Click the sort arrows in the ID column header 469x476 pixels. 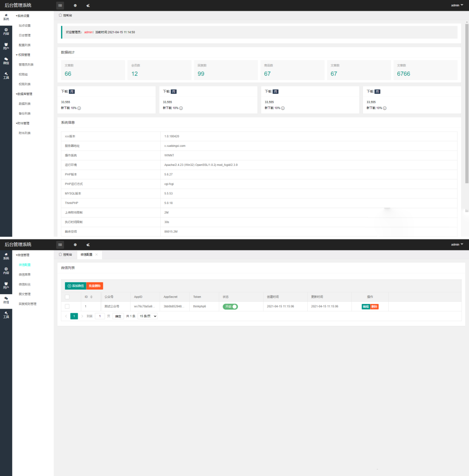pos(91,297)
